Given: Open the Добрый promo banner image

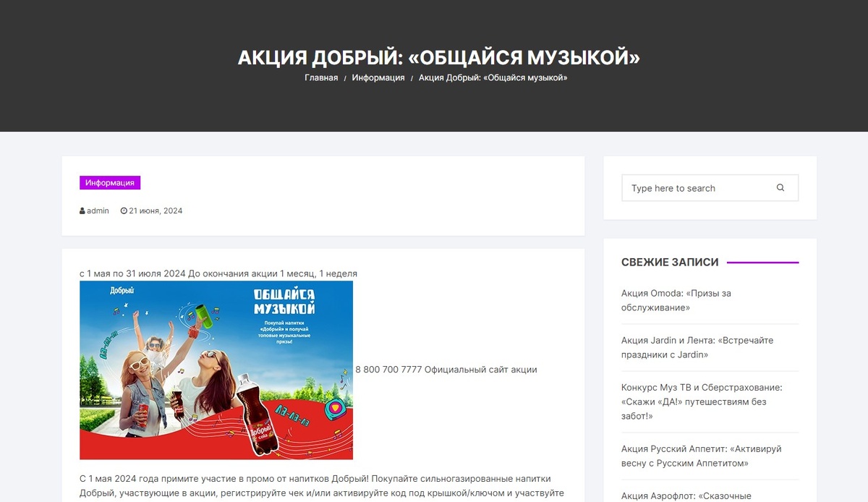Looking at the screenshot, I should coord(216,370).
